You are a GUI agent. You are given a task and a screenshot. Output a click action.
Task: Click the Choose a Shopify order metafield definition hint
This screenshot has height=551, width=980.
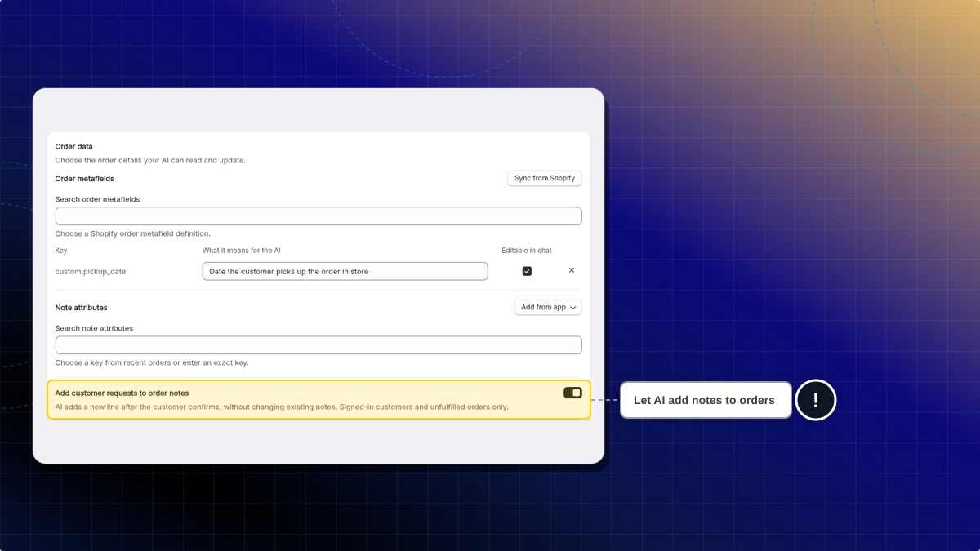(x=133, y=233)
